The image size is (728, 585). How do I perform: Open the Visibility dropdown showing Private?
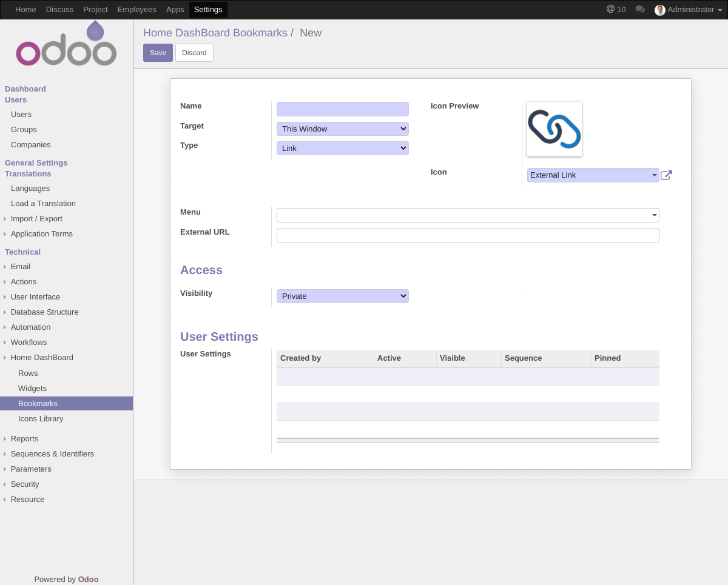[342, 296]
